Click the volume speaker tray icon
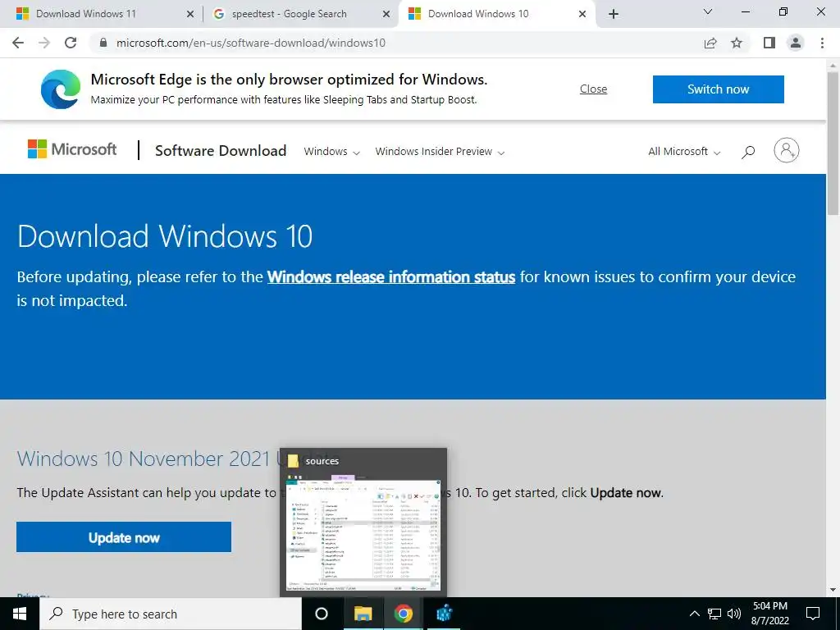 pyautogui.click(x=734, y=614)
